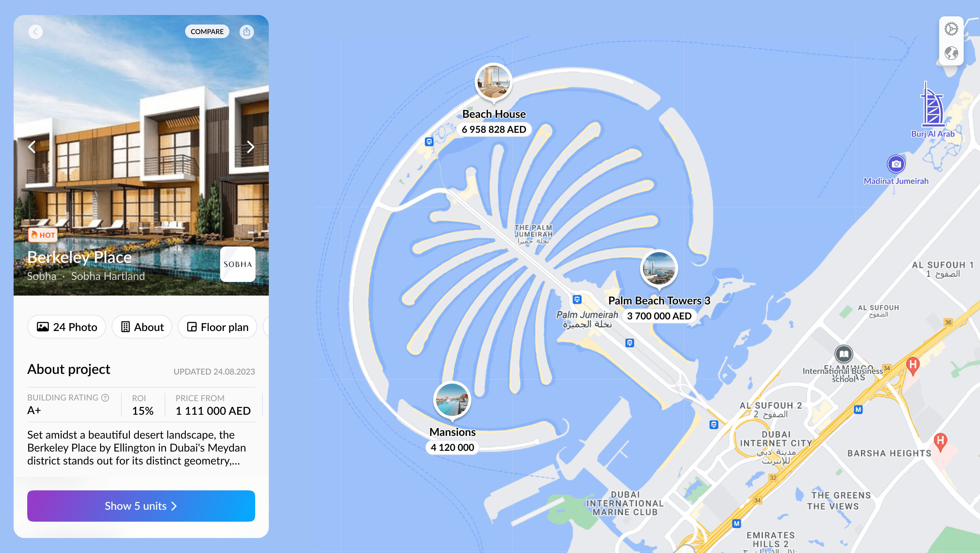Select the Palm Beach Towers 3 pin

click(659, 269)
